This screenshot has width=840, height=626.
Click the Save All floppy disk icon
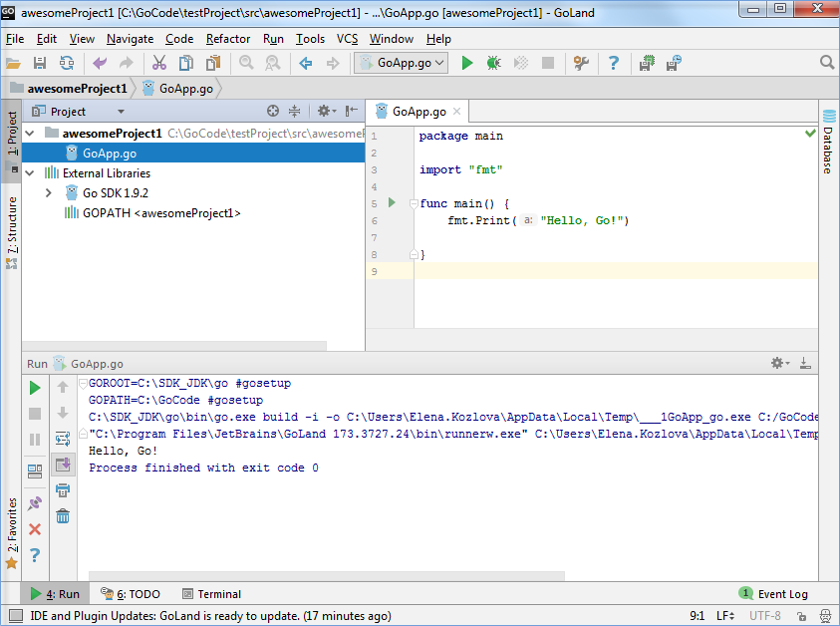click(40, 63)
